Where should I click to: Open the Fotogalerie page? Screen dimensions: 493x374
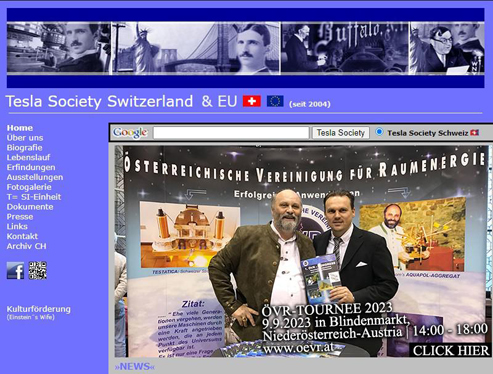[x=29, y=187]
